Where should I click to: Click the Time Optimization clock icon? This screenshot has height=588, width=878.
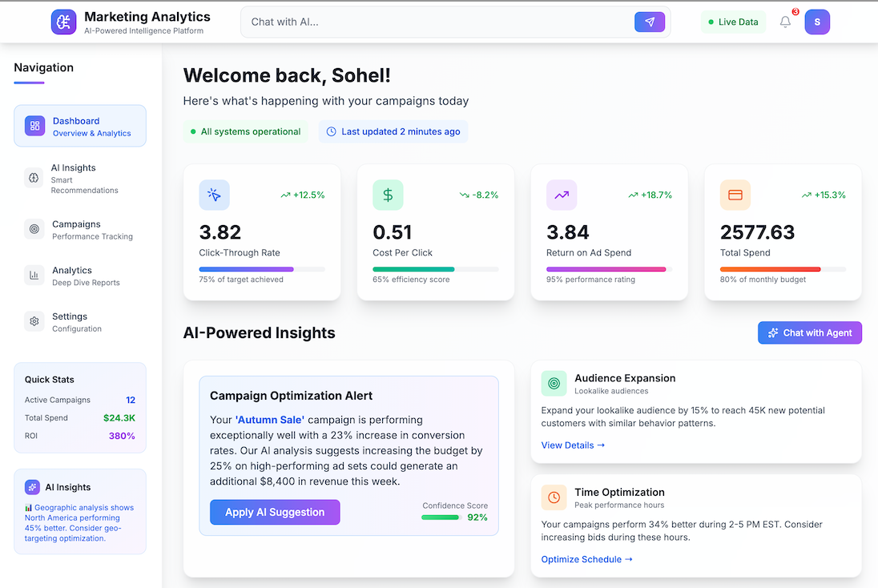pyautogui.click(x=554, y=497)
